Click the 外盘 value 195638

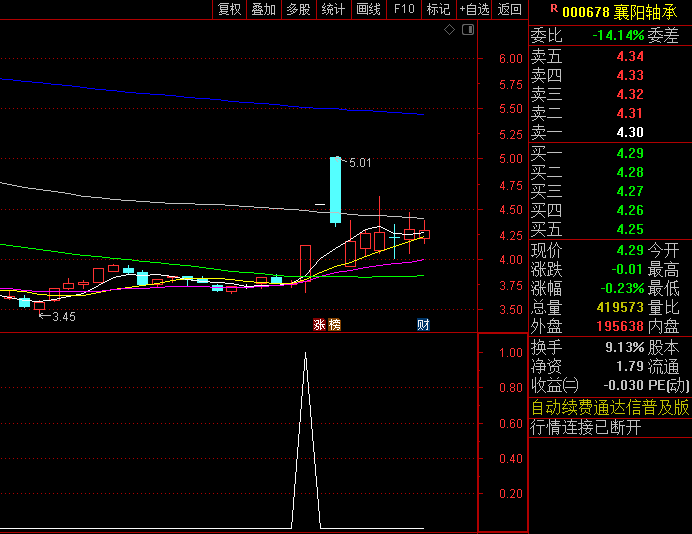point(620,326)
